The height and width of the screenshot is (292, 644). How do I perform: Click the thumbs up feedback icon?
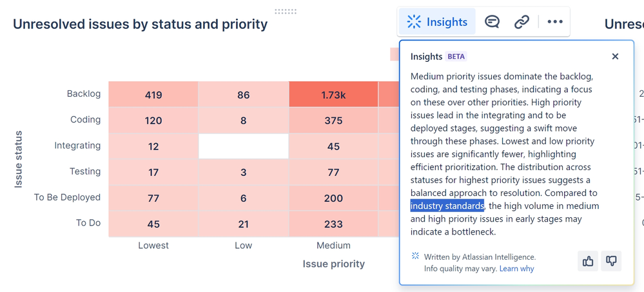point(588,261)
